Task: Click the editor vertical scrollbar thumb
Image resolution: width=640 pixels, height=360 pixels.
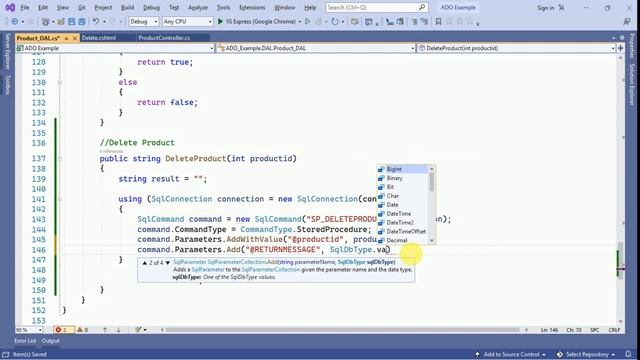Action: [x=621, y=261]
